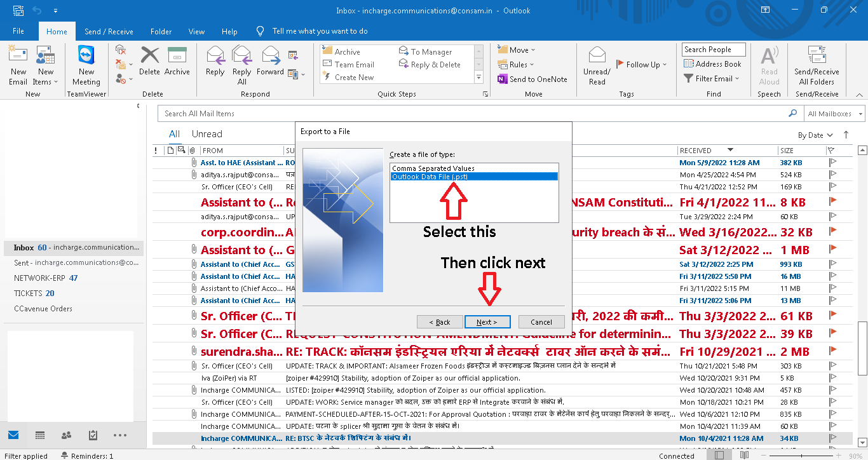Screen dimensions: 868x460
Task: Expand the Move dropdown
Action: click(517, 50)
